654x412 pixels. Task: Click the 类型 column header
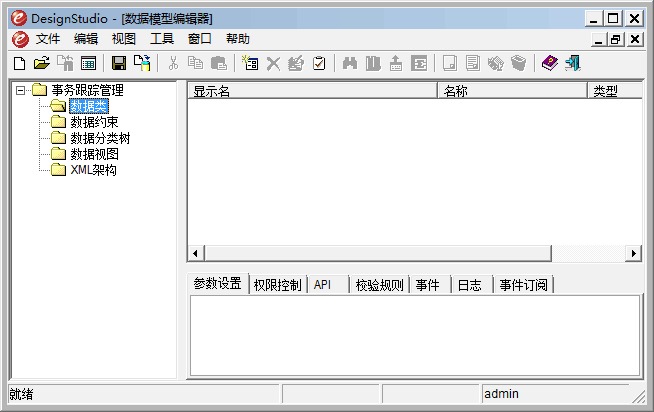615,90
